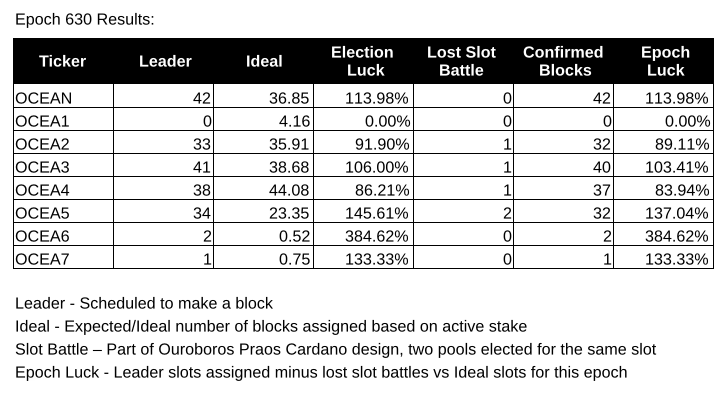
Task: Select OCEA5 lost slot battle cell
Action: click(463, 212)
